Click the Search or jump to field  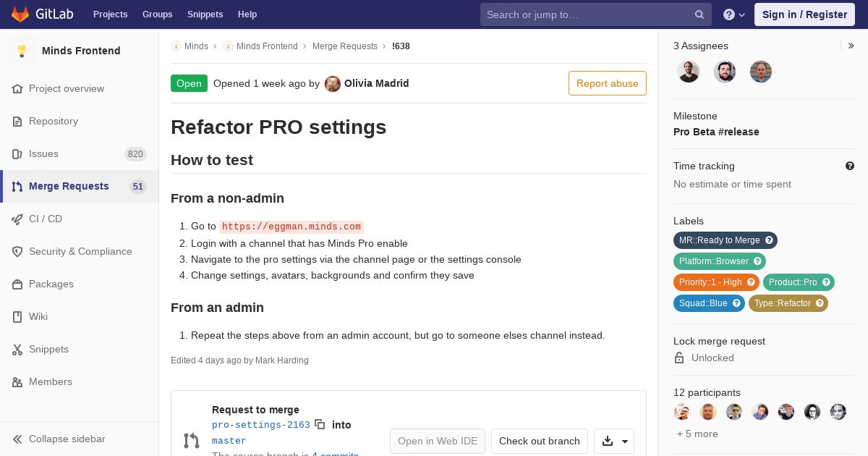[586, 14]
